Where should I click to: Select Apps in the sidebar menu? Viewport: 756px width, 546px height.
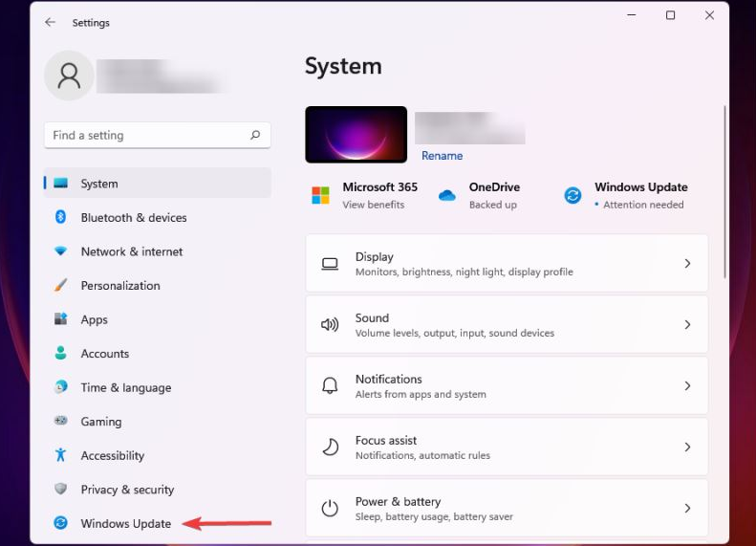[95, 320]
